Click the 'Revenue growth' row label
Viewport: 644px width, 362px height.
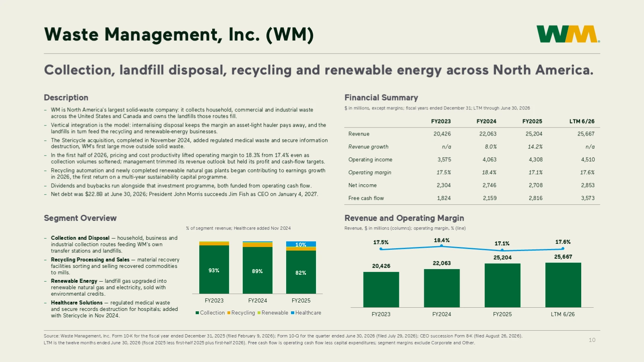368,147
